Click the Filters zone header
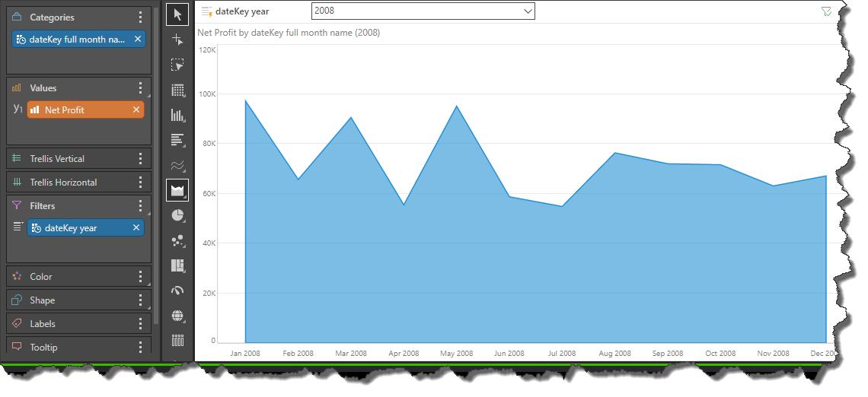 (x=43, y=205)
